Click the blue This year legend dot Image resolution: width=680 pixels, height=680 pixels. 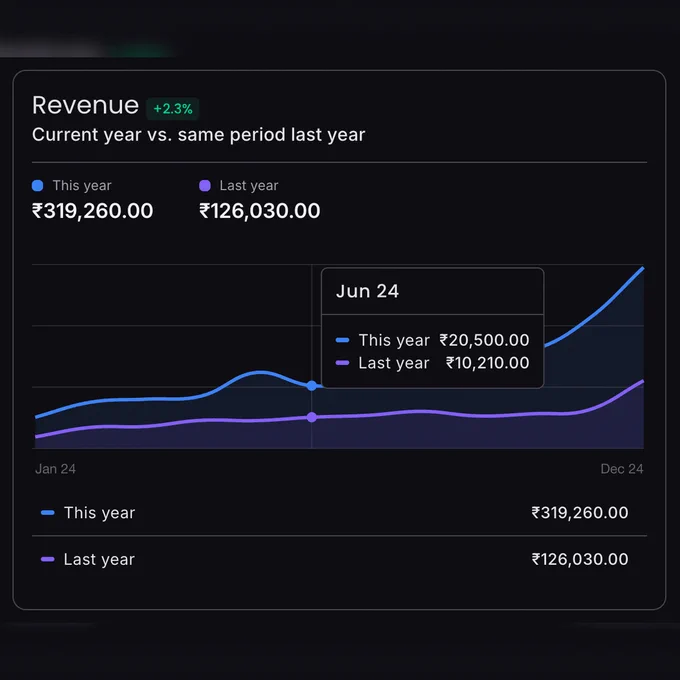click(x=38, y=186)
